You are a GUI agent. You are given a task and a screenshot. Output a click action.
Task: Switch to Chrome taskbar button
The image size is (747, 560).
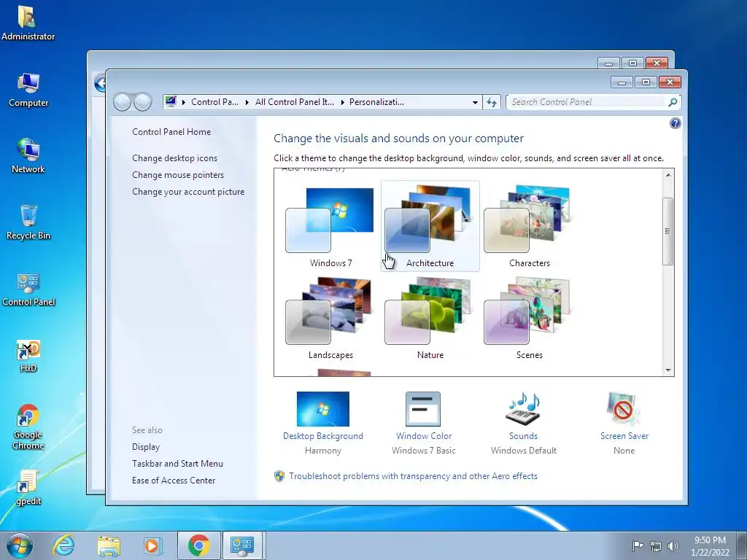[x=198, y=545]
